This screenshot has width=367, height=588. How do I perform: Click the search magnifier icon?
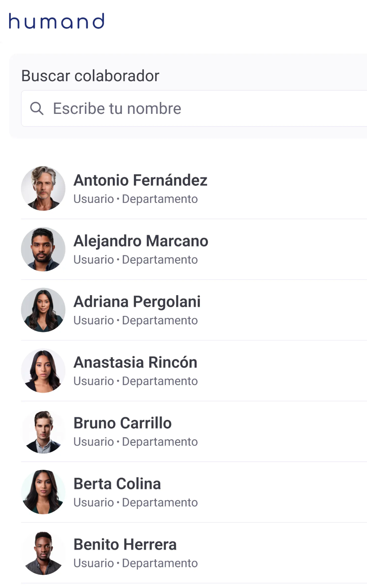pyautogui.click(x=37, y=108)
